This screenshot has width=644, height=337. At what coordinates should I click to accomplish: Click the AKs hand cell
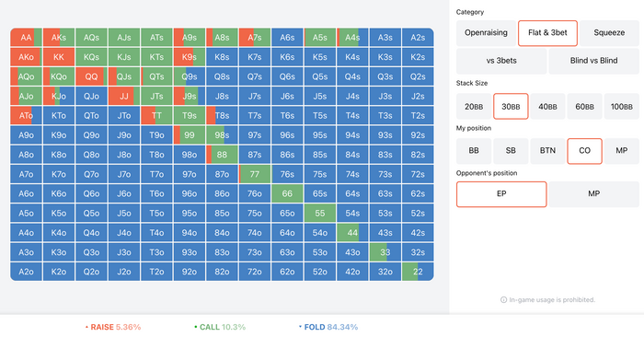coord(59,38)
